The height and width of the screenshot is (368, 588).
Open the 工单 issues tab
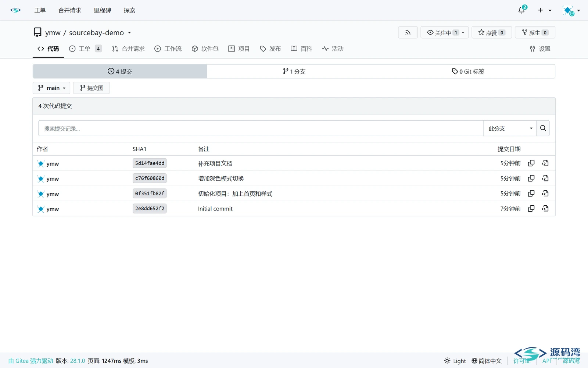pyautogui.click(x=85, y=49)
